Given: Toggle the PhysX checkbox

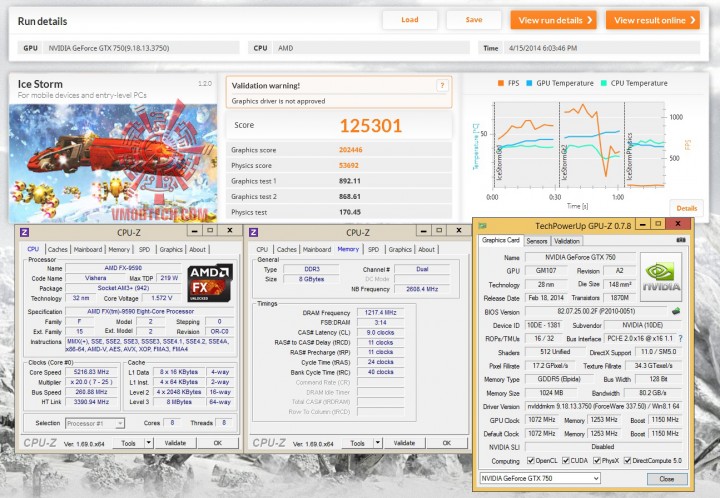Looking at the screenshot, I should pyautogui.click(x=596, y=460).
